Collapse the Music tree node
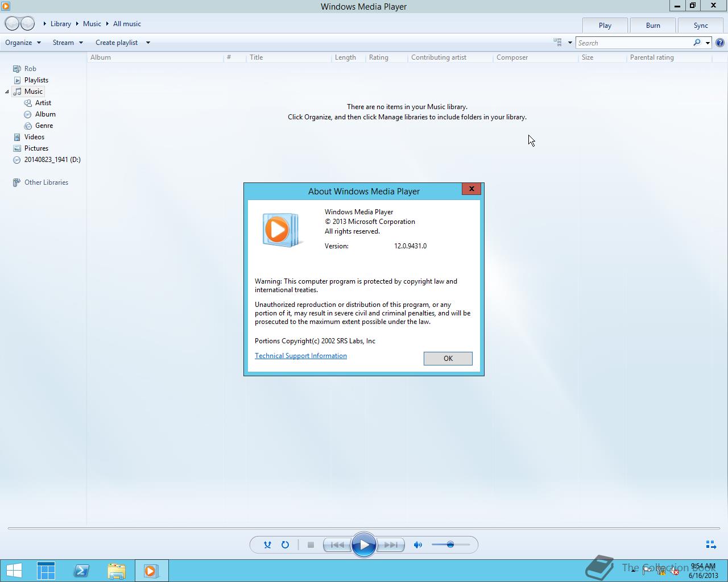Viewport: 728px width, 582px height. coord(7,92)
